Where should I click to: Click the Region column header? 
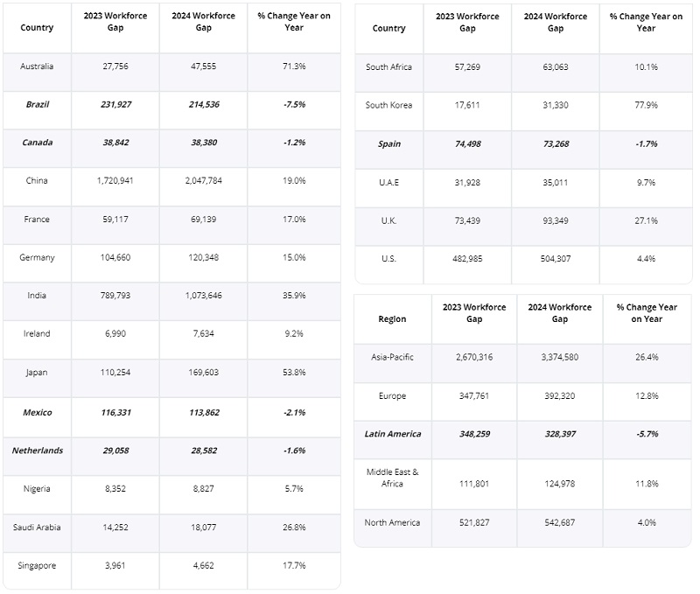click(392, 319)
